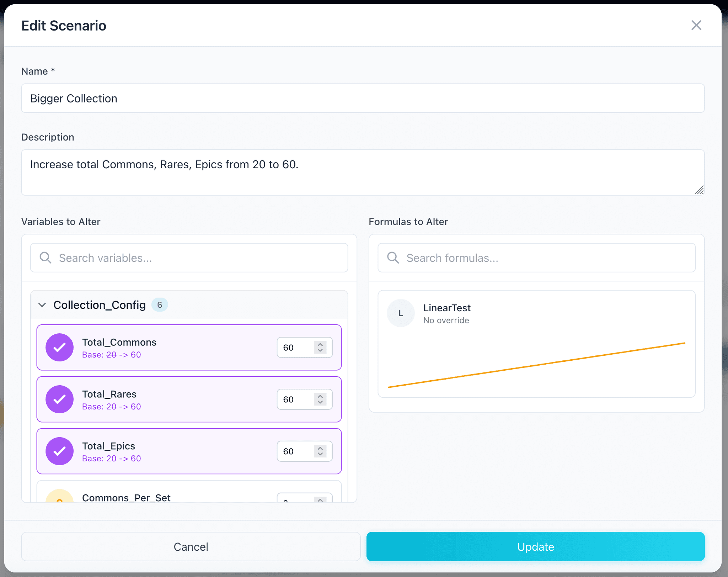Toggle the Total_Rares purple checkmark
Image resolution: width=728 pixels, height=577 pixels.
59,399
